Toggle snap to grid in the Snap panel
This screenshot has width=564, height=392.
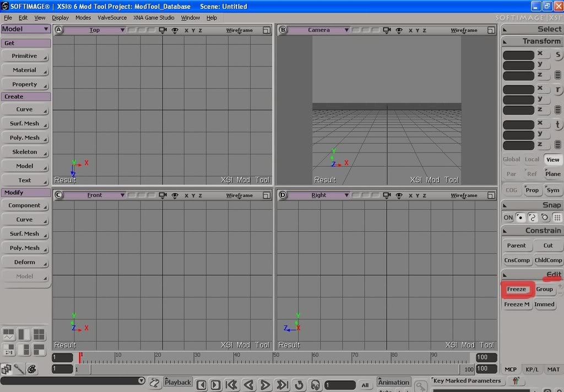[x=557, y=217]
